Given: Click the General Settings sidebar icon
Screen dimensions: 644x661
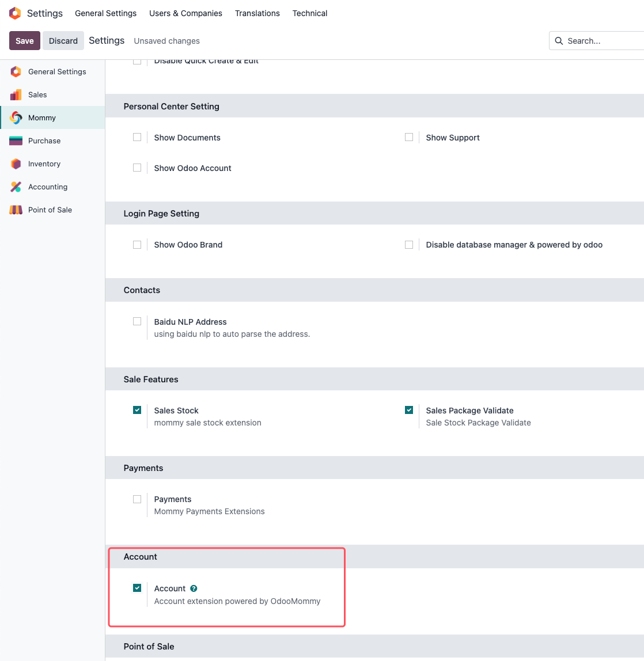Looking at the screenshot, I should [x=16, y=71].
